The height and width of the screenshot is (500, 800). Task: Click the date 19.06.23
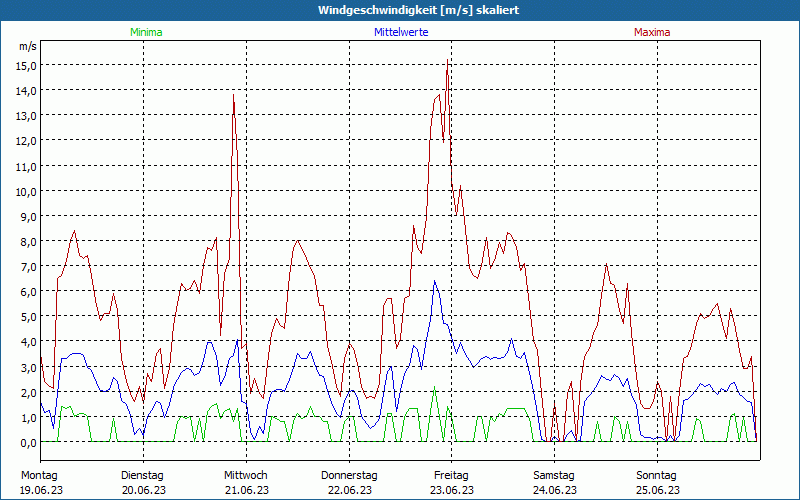pyautogui.click(x=41, y=490)
